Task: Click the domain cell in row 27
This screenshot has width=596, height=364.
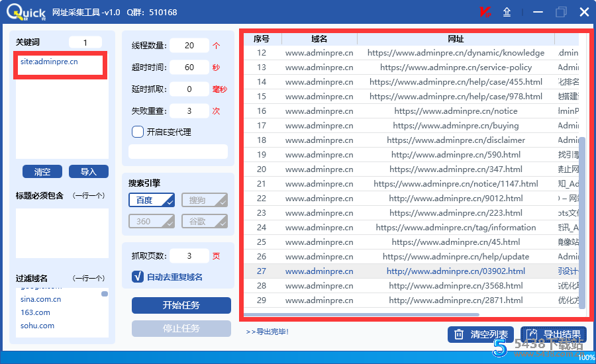Action: coord(319,271)
